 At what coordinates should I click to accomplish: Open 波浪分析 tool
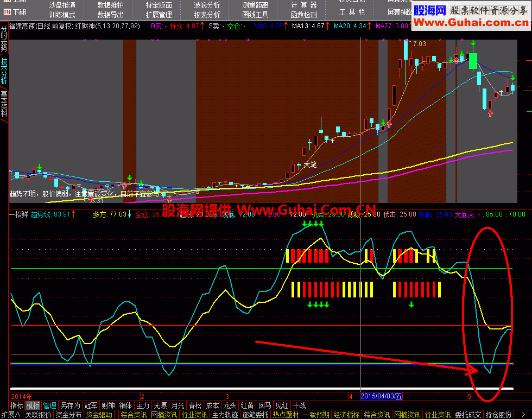207,5
